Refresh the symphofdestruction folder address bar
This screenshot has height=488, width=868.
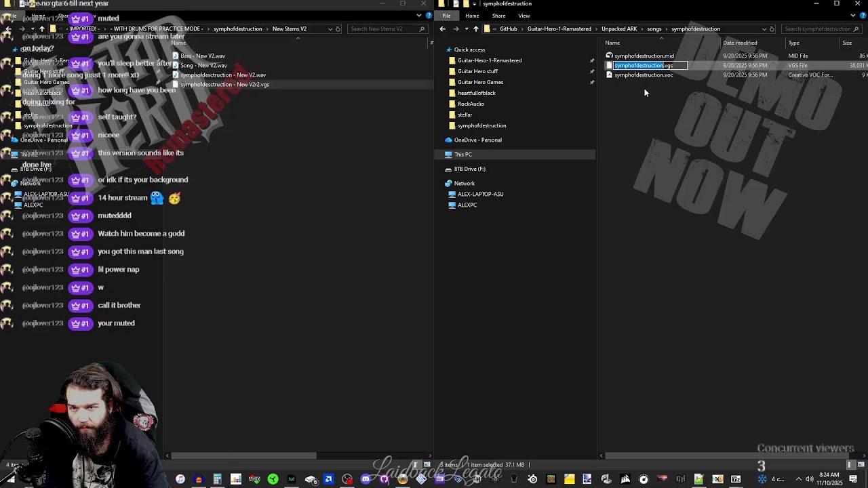[772, 29]
